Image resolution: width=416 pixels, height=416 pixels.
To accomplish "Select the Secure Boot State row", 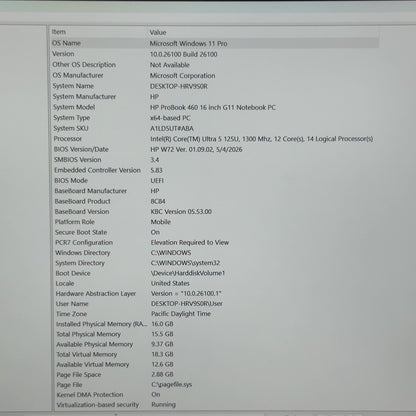I will coord(214,232).
